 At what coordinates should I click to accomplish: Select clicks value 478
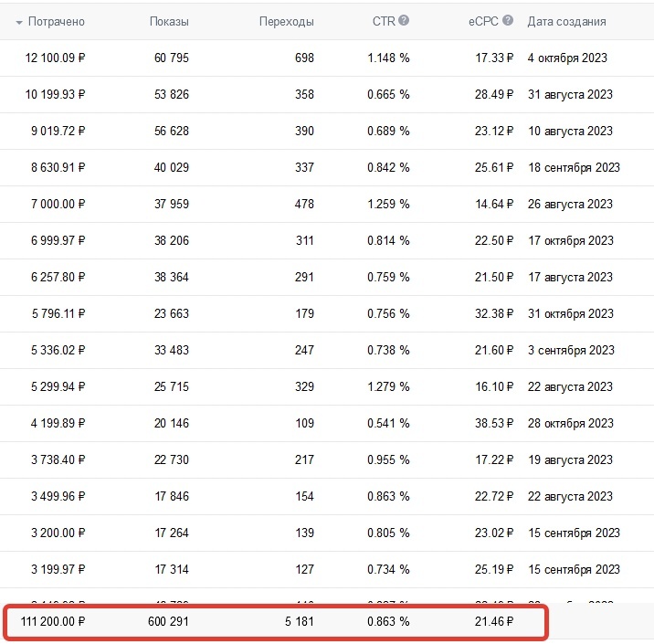click(x=304, y=204)
